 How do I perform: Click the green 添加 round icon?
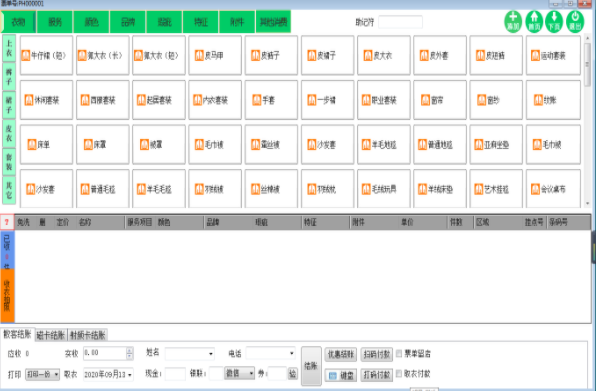(x=513, y=22)
